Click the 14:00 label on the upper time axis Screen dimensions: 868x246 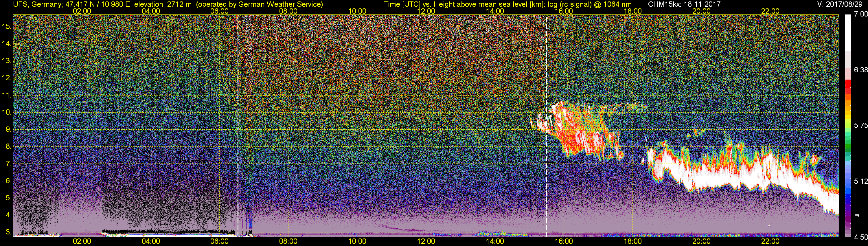pos(495,11)
